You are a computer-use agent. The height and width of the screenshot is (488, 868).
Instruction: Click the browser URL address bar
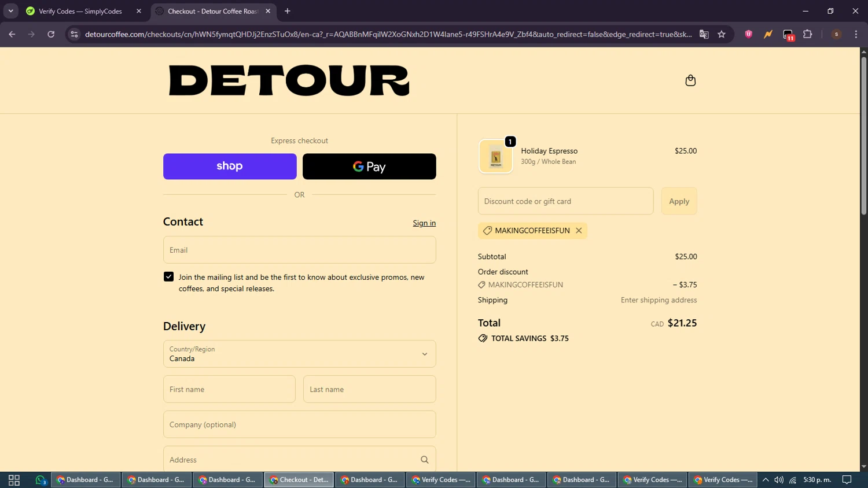click(x=388, y=34)
